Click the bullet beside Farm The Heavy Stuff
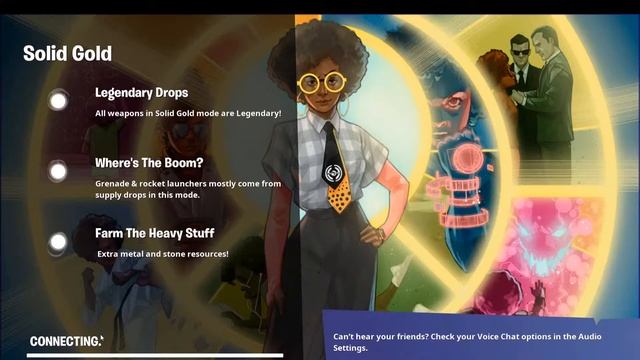Screen dimensions: 640x360 point(58,242)
